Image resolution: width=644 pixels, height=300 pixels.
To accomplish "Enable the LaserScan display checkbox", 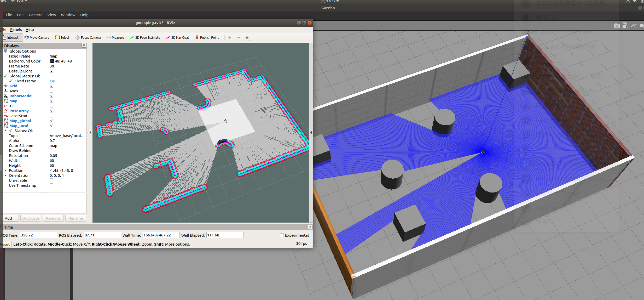I will coord(51,116).
